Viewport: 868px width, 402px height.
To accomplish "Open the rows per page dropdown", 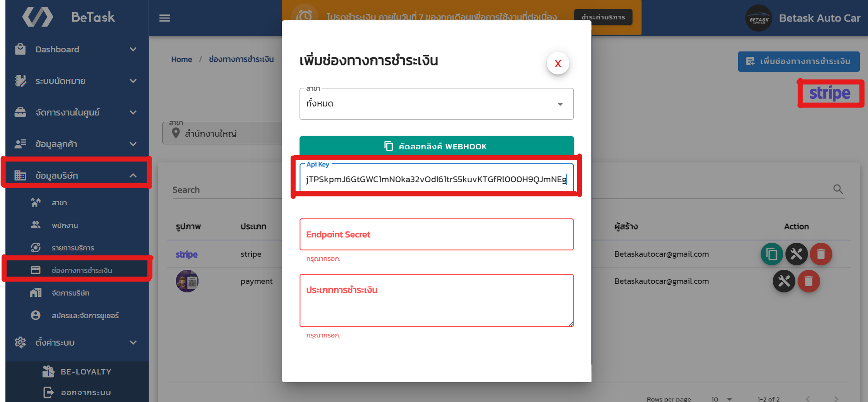I will [x=721, y=399].
